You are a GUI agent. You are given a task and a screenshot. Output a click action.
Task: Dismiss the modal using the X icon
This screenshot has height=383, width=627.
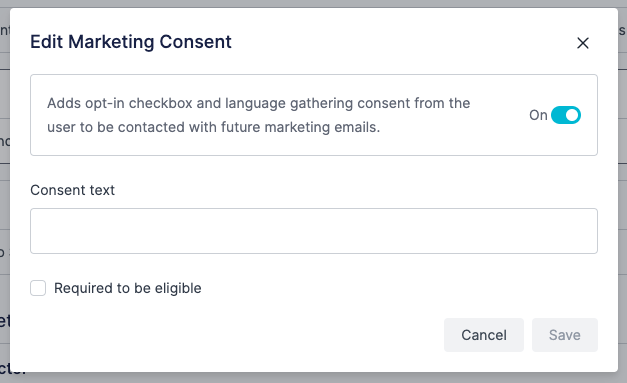(583, 43)
